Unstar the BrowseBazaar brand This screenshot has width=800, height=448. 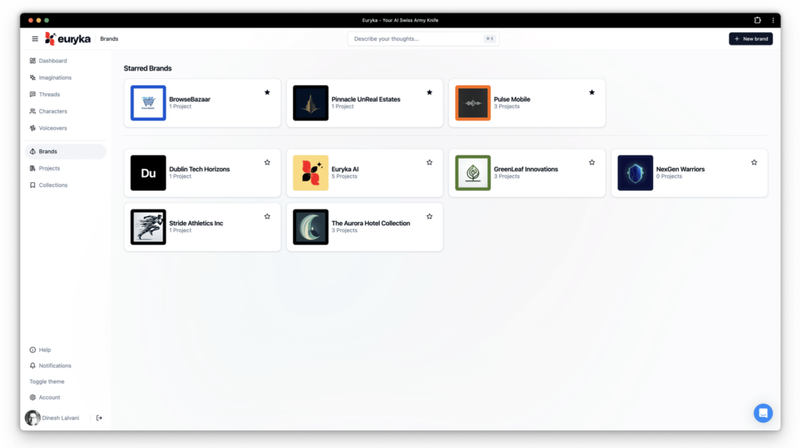[x=267, y=92]
